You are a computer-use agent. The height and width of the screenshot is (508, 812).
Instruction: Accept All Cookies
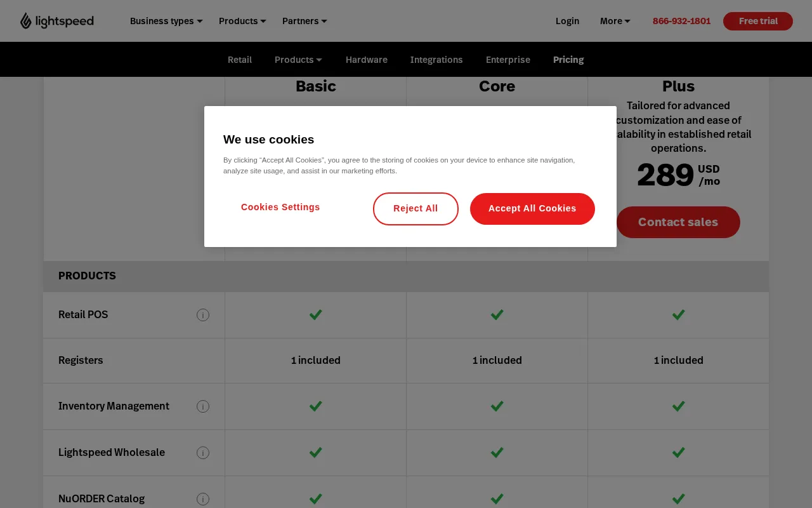(x=532, y=208)
